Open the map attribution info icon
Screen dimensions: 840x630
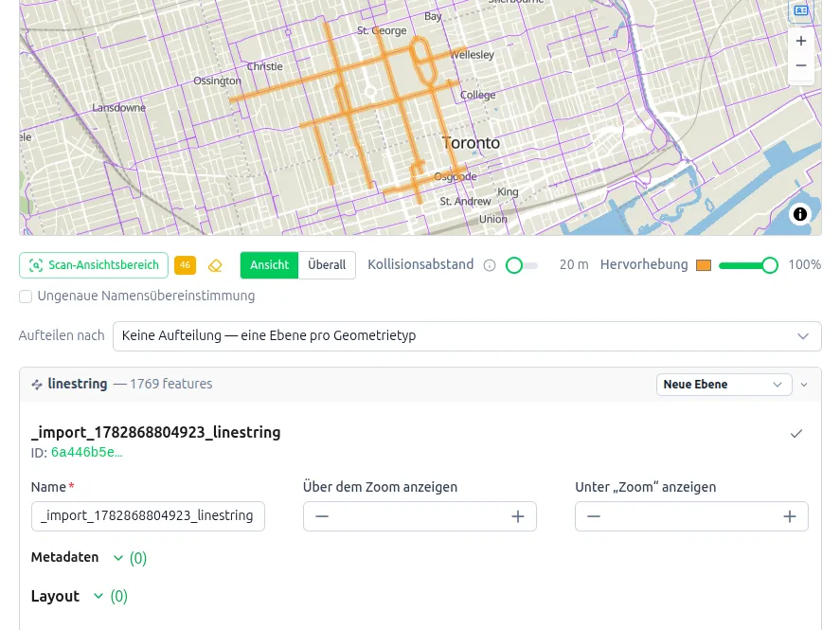pyautogui.click(x=800, y=214)
